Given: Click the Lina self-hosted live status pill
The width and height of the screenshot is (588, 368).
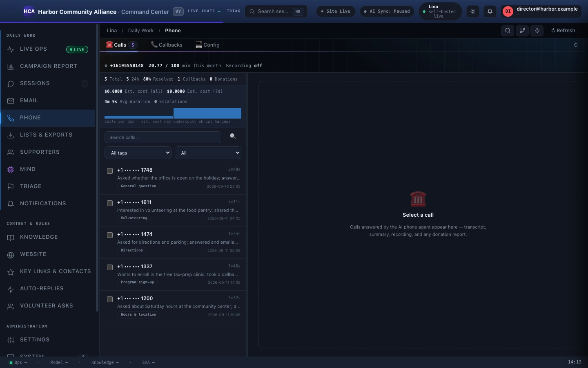Looking at the screenshot, I should pyautogui.click(x=440, y=11).
